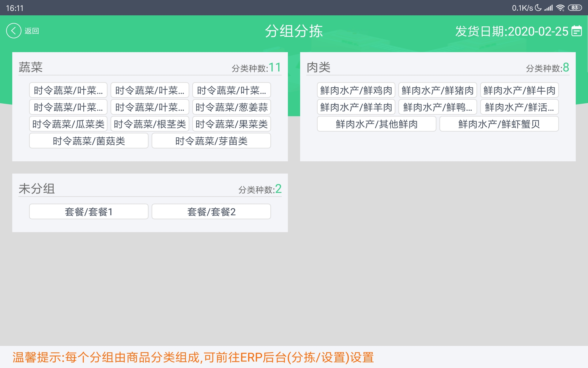Select 时令蔬菜/瓜菜类 category
The height and width of the screenshot is (368, 588).
click(68, 124)
